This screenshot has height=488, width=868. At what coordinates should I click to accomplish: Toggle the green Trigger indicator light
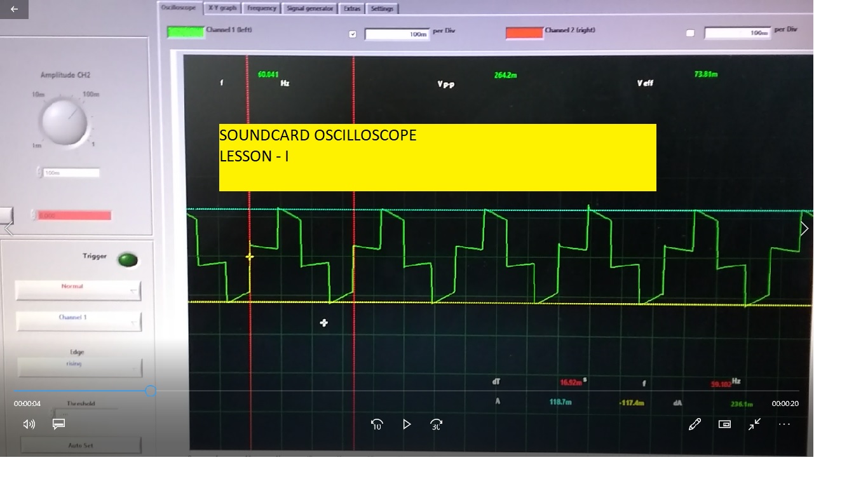tap(128, 259)
